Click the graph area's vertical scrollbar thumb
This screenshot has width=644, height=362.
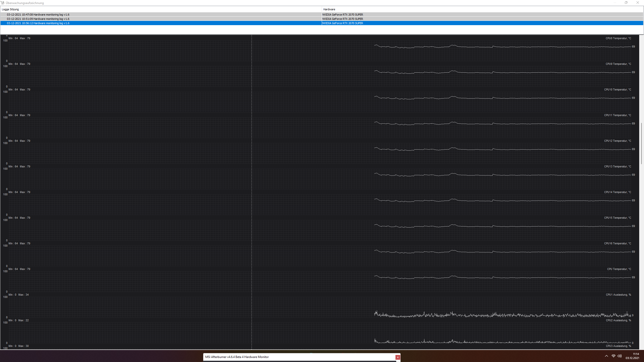[641, 143]
